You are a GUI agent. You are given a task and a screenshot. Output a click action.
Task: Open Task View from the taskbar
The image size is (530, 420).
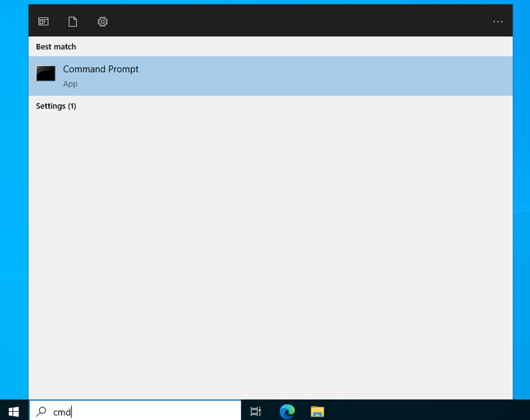coord(256,411)
